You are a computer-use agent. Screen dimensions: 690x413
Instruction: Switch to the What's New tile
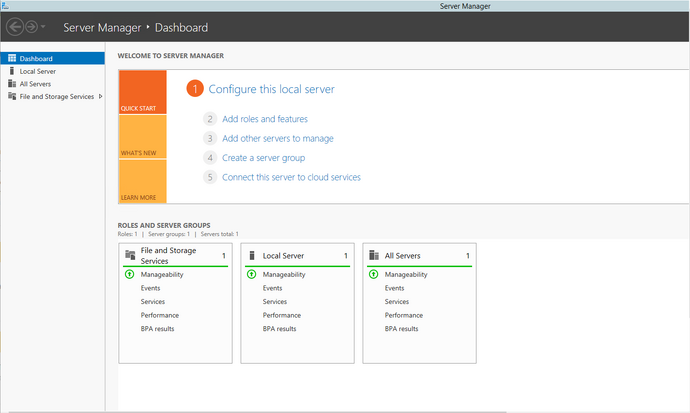[x=143, y=137]
